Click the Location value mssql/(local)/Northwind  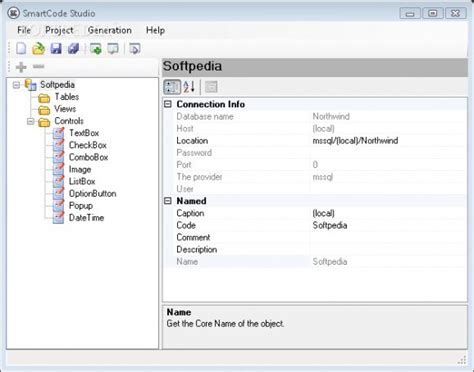[x=355, y=141]
